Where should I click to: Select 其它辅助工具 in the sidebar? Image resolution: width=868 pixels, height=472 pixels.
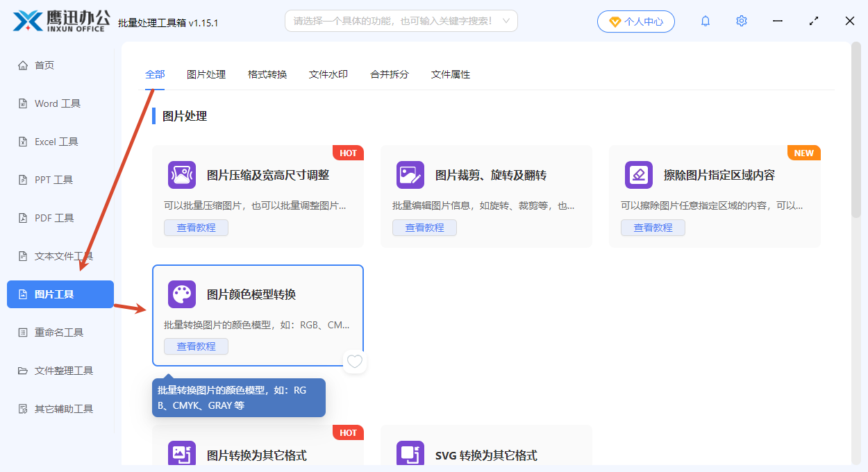[60, 409]
